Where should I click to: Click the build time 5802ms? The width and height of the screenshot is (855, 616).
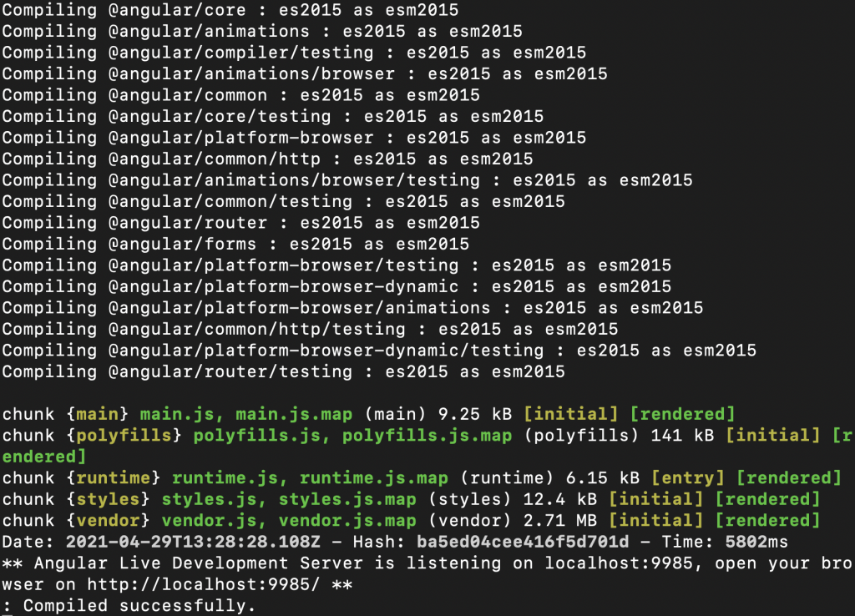point(756,543)
